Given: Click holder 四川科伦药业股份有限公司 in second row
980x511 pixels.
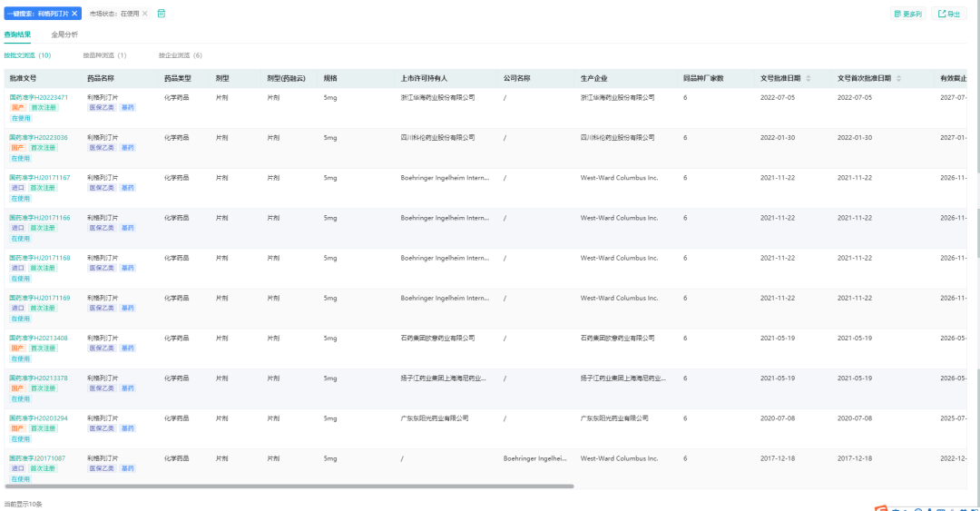Looking at the screenshot, I should tap(437, 138).
